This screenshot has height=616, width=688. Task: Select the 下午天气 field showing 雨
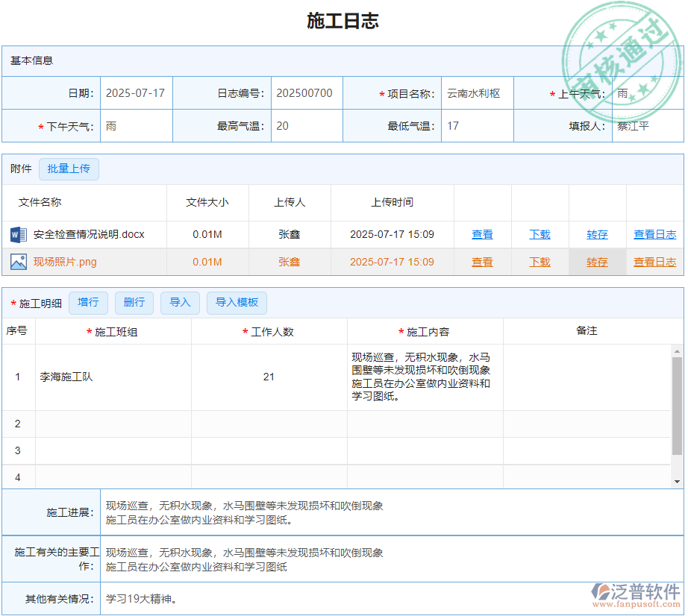pyautogui.click(x=136, y=125)
